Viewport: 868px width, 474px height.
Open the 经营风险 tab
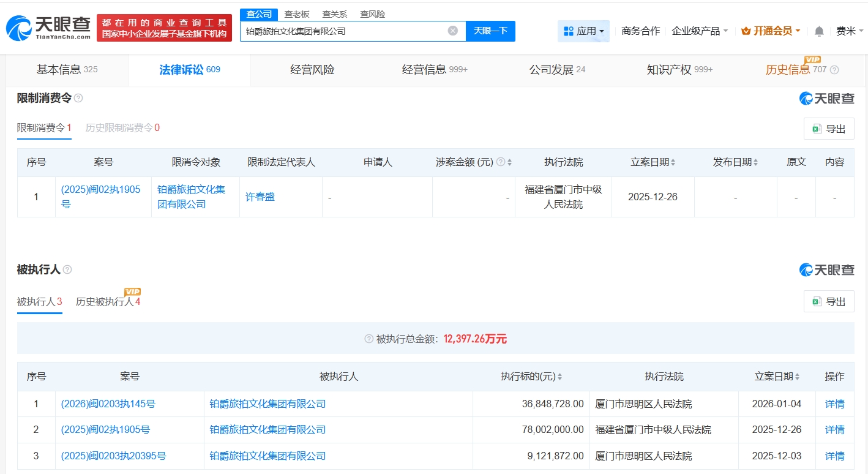312,69
